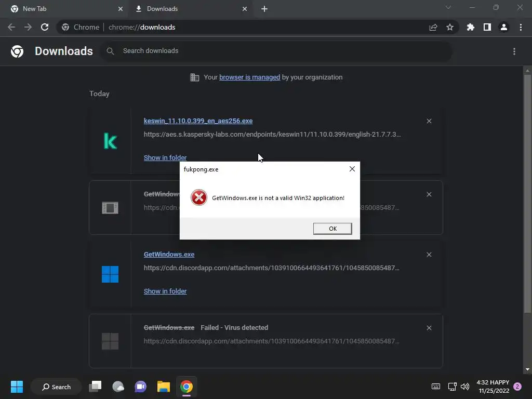Click the Chrome icon on the taskbar

[x=187, y=387]
